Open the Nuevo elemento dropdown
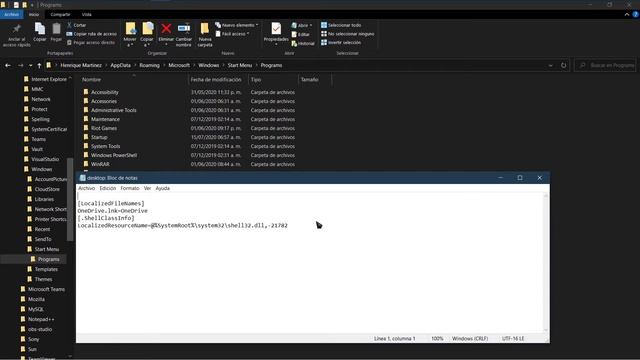Viewport: 640px width, 360px height. pos(237,25)
